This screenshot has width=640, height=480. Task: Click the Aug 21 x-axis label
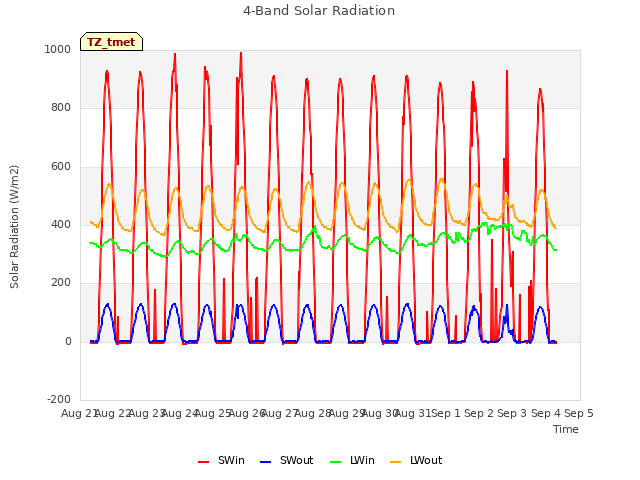point(78,413)
